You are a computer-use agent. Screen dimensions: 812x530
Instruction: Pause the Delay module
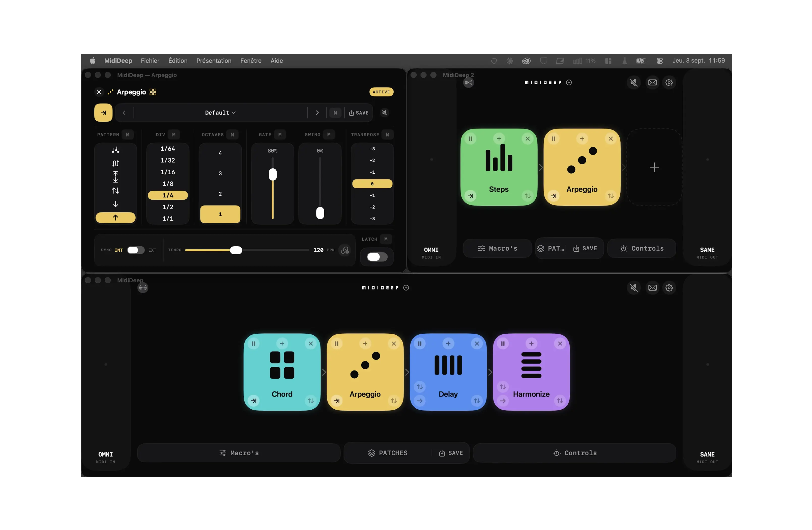(420, 343)
